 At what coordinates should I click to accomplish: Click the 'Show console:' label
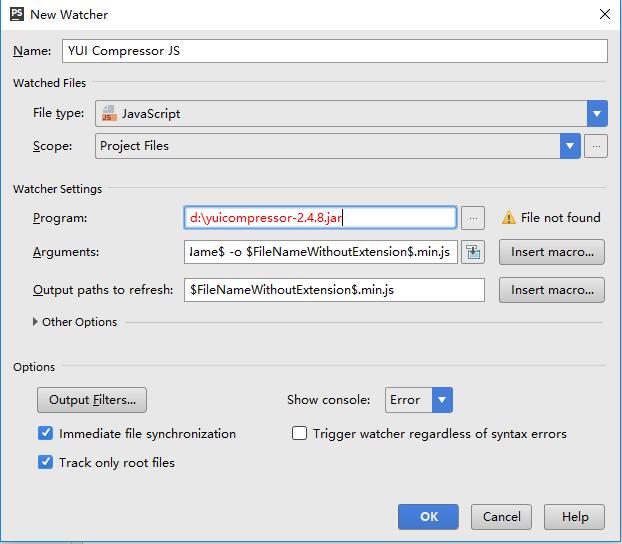click(328, 400)
